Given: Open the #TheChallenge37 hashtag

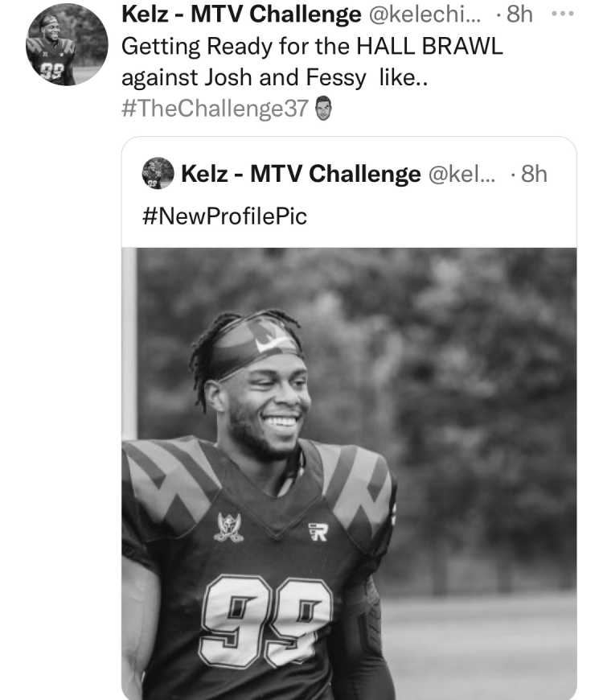Looking at the screenshot, I should [x=215, y=109].
